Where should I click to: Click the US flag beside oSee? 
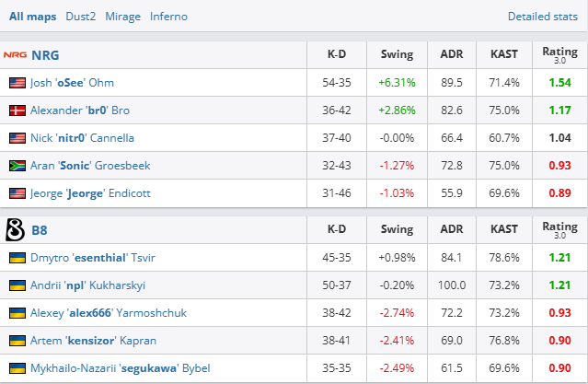pos(17,83)
